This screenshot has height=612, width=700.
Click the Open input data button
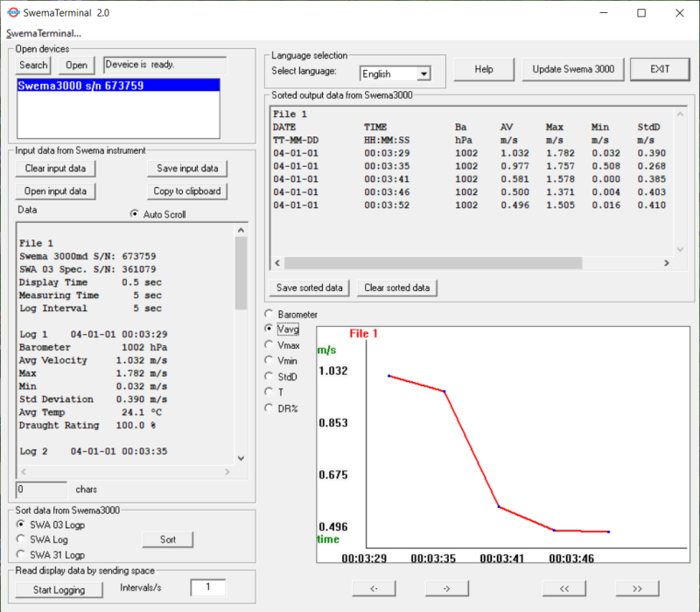55,191
